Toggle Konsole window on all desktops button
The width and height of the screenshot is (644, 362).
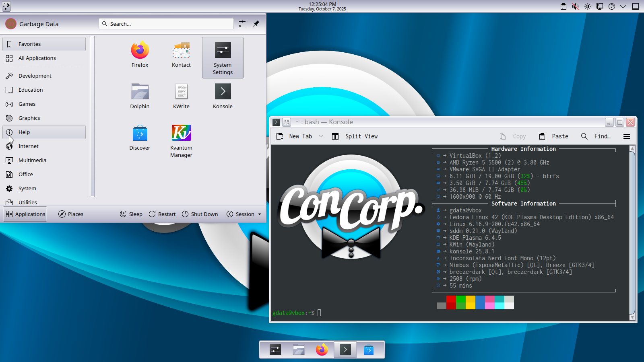pos(287,122)
